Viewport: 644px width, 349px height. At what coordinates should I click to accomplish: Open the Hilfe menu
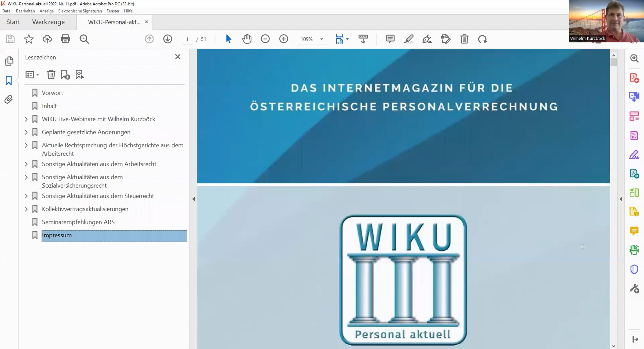(128, 11)
